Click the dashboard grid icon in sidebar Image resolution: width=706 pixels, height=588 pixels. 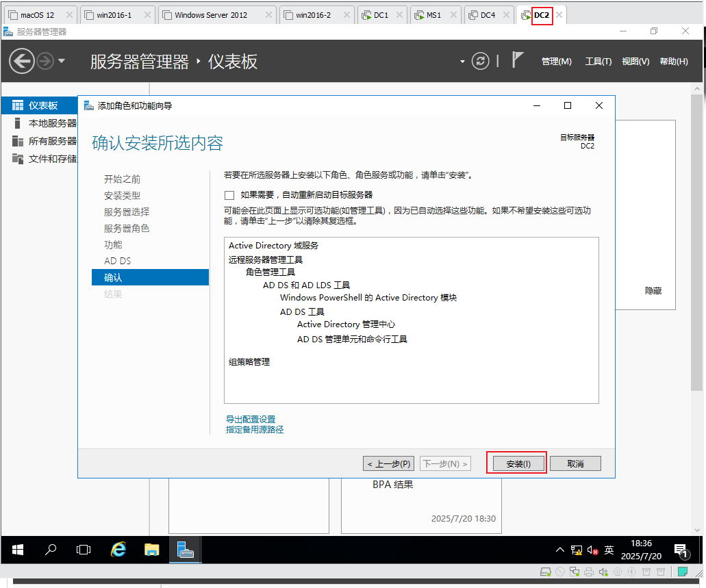[18, 105]
